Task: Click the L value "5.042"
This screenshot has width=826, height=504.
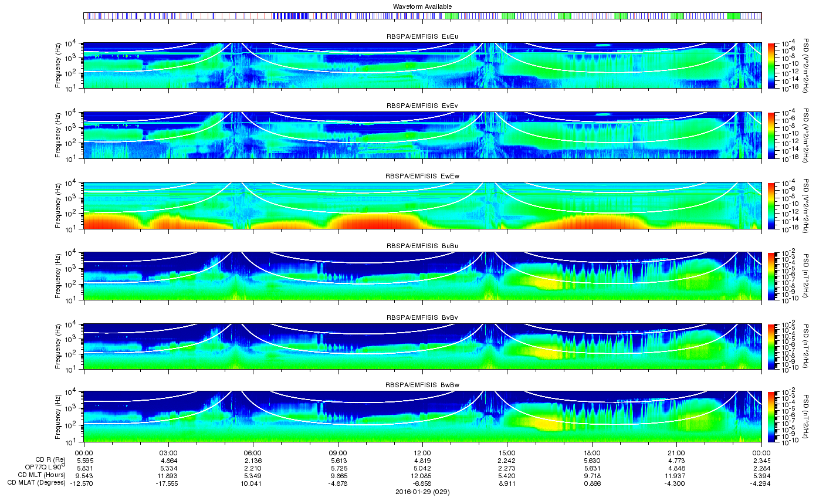Action: point(422,468)
